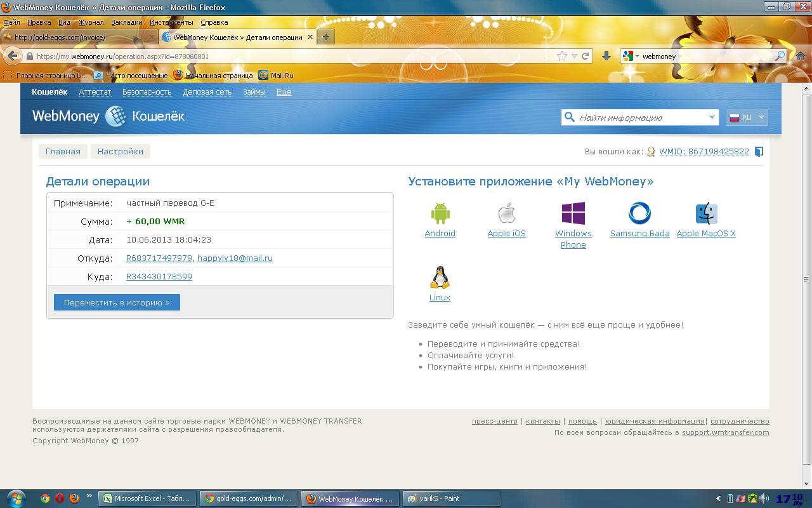The width and height of the screenshot is (812, 508).
Task: Click the пресс-центр footer link
Action: point(495,421)
